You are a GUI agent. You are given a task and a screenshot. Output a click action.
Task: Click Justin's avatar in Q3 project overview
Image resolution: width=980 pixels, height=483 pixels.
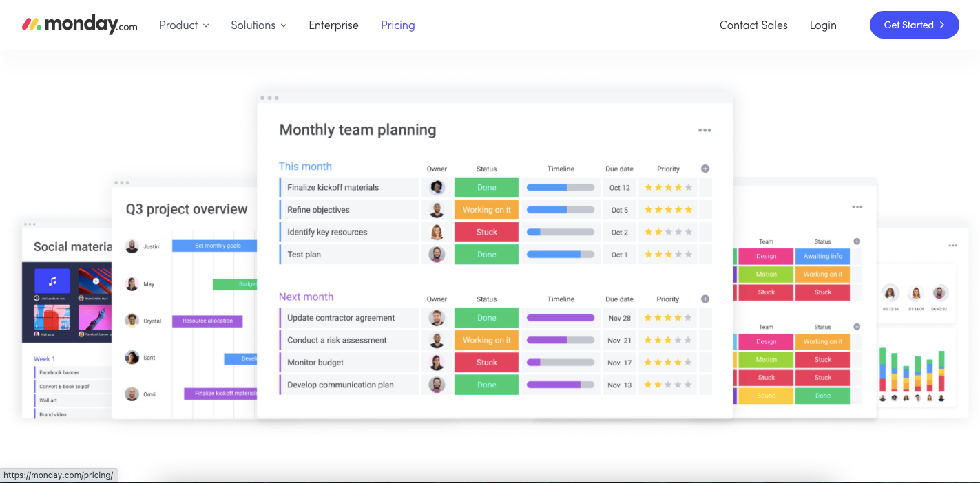tap(132, 246)
